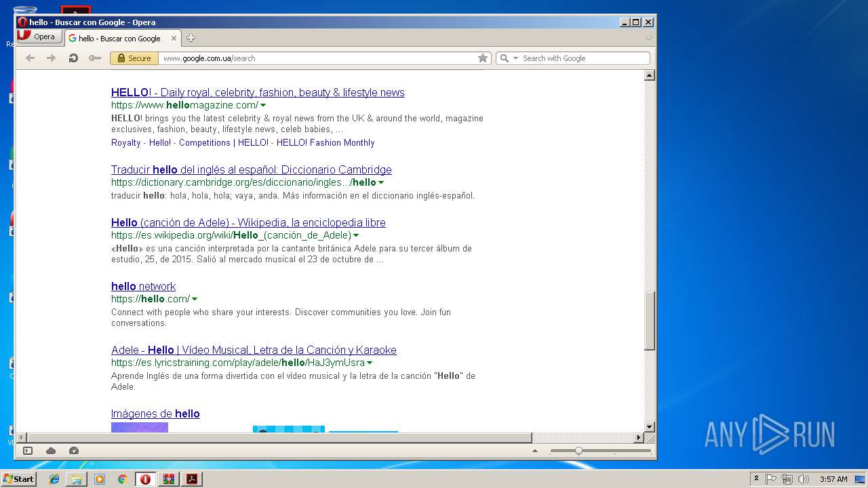Open the Hello! - Competitions sitelink
The width and height of the screenshot is (868, 488).
(190, 143)
